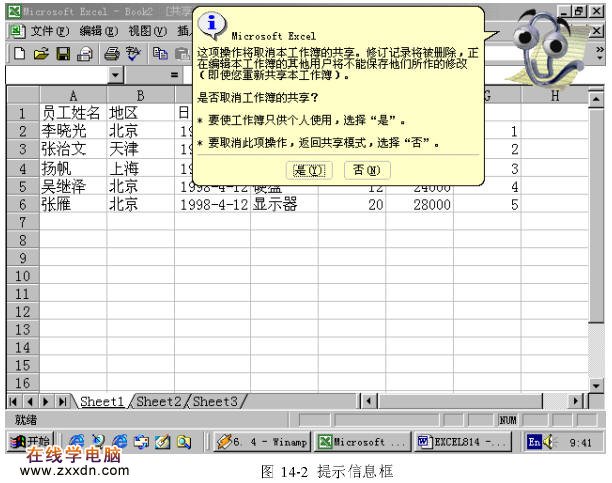Open the Name Box dropdown arrow
Screen dimensions: 612x483
115,75
